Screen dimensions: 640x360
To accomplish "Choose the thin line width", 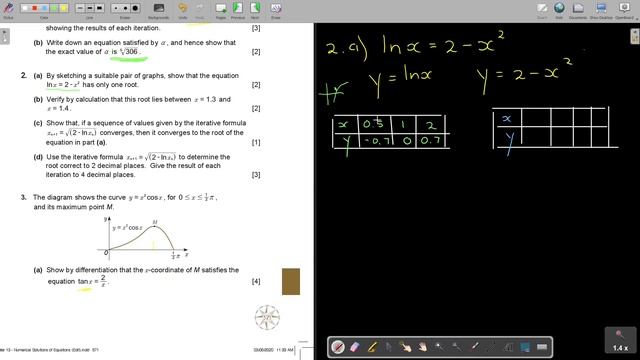I will (80, 8).
